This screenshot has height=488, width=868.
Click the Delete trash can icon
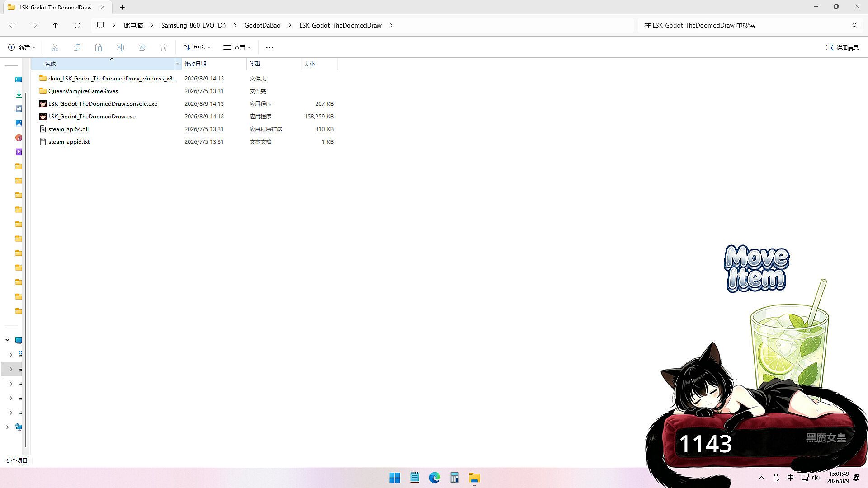(164, 47)
